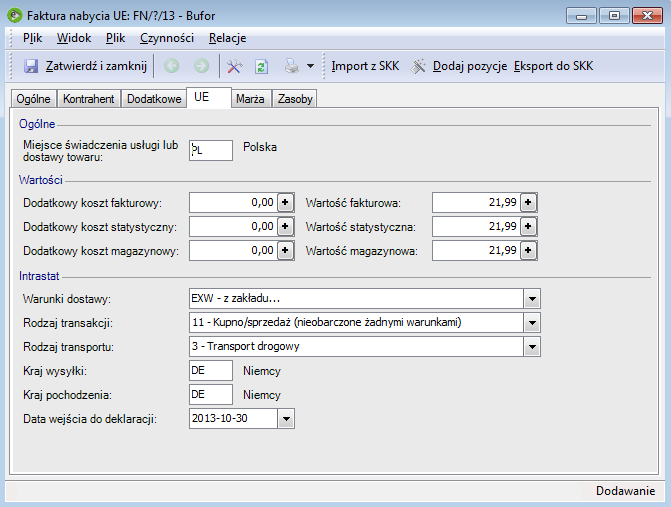Viewport: 671px width, 507px height.
Task: Switch to the Zasoby tab
Action: 295,99
